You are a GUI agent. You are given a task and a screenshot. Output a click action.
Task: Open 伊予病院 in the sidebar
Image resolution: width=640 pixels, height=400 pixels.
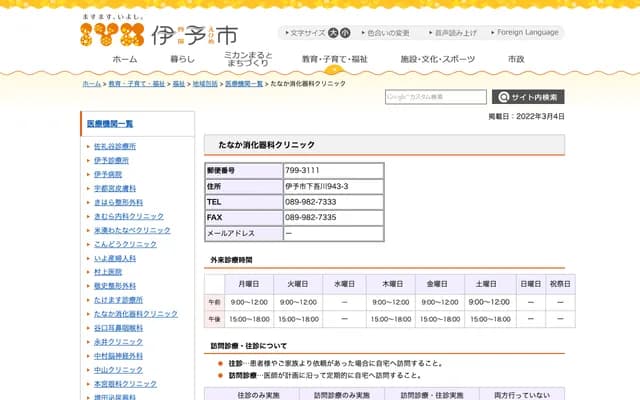(108, 174)
